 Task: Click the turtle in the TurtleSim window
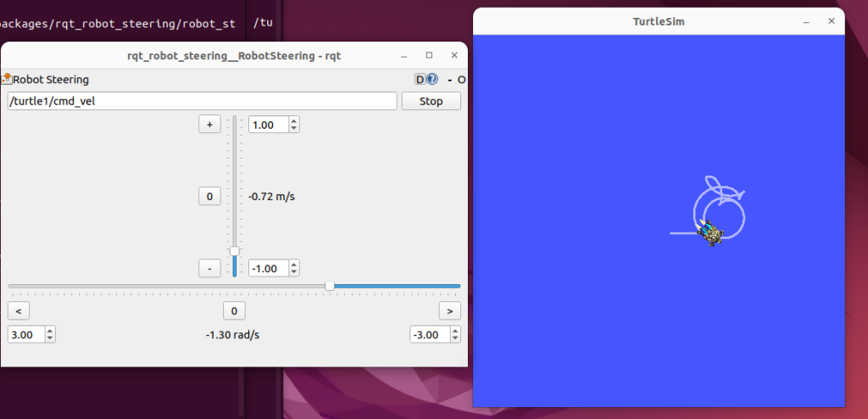[709, 231]
